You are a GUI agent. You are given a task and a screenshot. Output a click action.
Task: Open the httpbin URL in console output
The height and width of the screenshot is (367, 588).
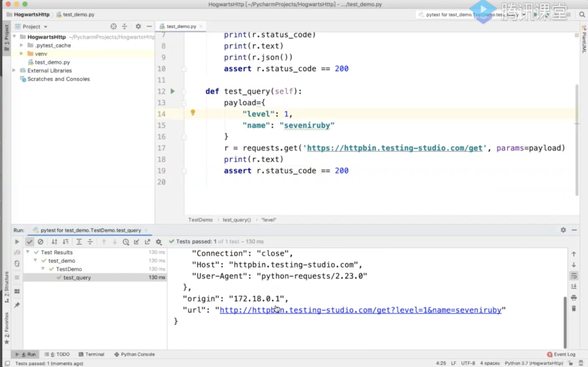pos(361,310)
